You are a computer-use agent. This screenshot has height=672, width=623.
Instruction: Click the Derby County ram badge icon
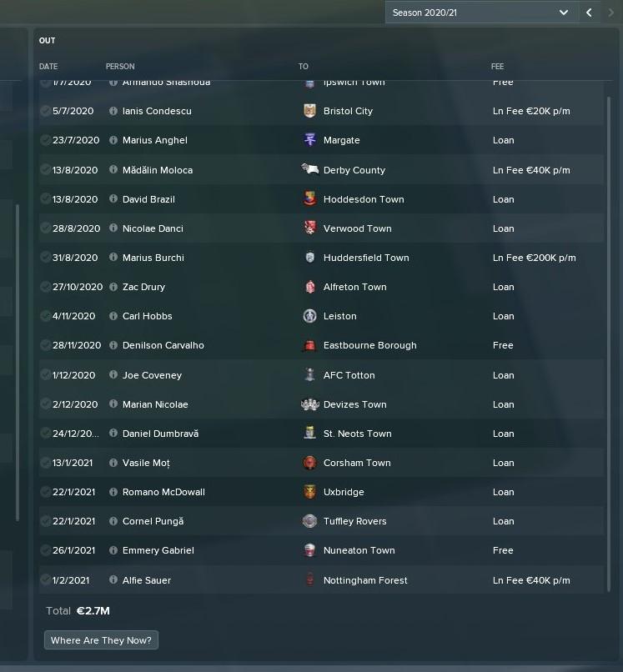(309, 170)
